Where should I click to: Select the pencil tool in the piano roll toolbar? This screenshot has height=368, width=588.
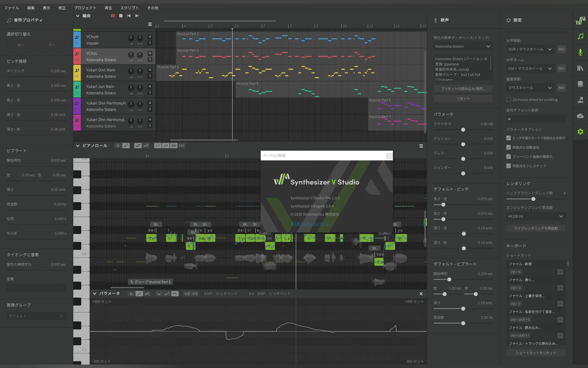126,146
